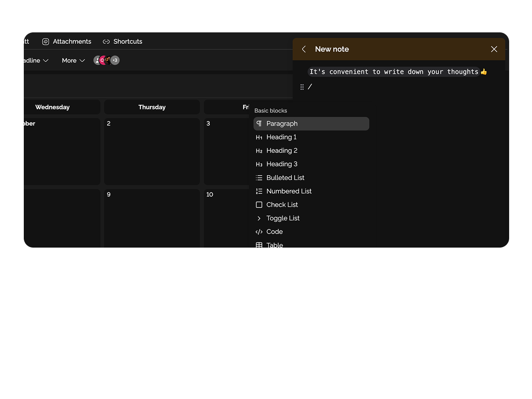Open the More dropdown menu
This screenshot has width=532, height=399.
click(x=73, y=60)
